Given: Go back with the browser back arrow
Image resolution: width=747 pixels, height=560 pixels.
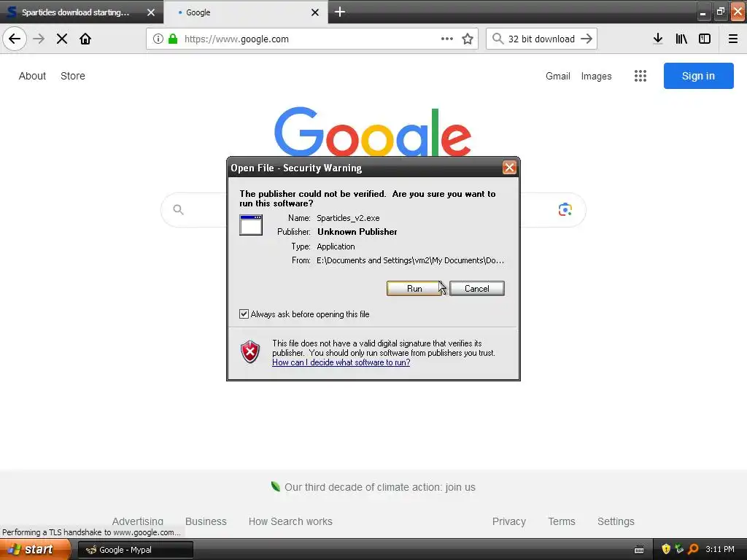Looking at the screenshot, I should click(15, 39).
